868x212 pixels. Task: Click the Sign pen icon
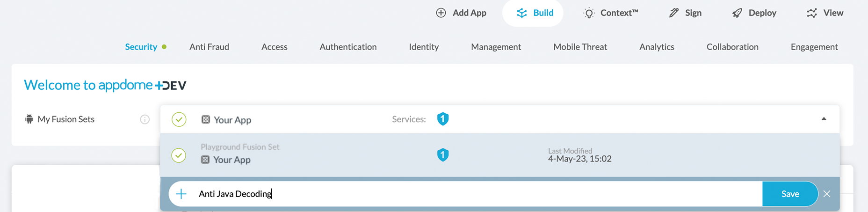673,13
